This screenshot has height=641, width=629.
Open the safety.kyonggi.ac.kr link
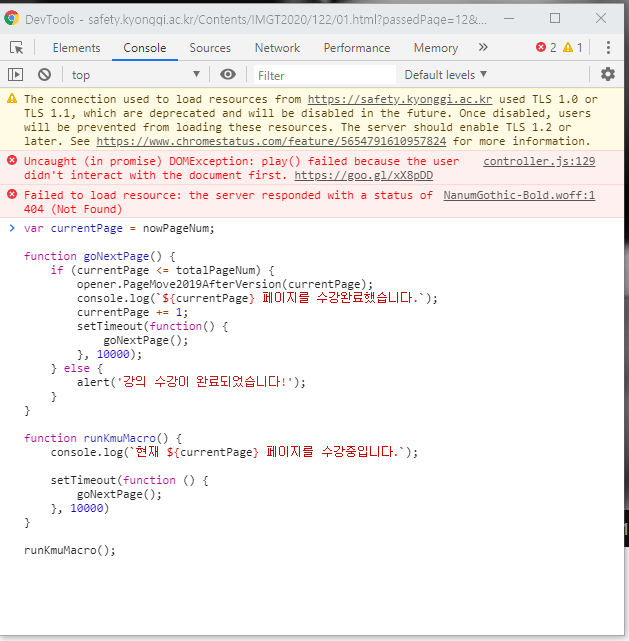(400, 99)
